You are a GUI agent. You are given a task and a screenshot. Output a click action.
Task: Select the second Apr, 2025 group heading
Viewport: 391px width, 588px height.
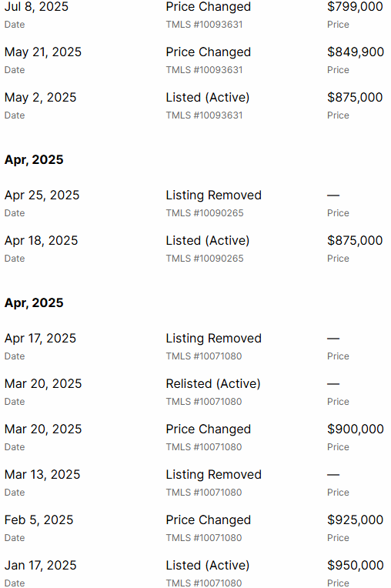(34, 303)
